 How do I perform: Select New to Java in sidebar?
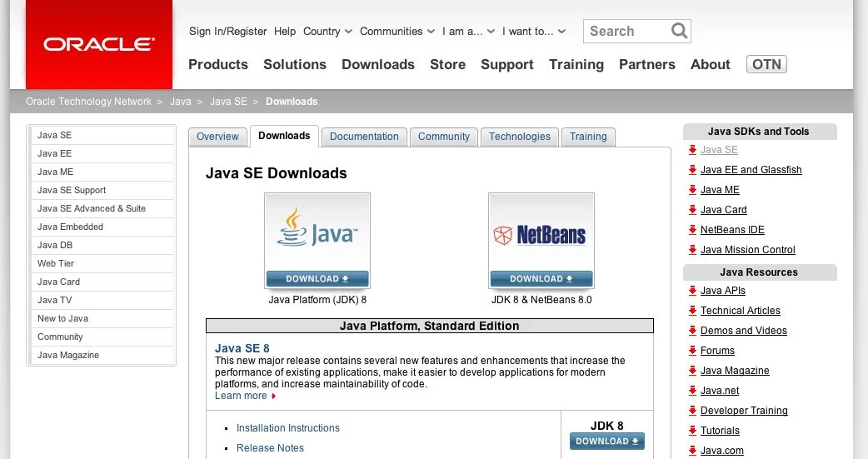point(102,318)
